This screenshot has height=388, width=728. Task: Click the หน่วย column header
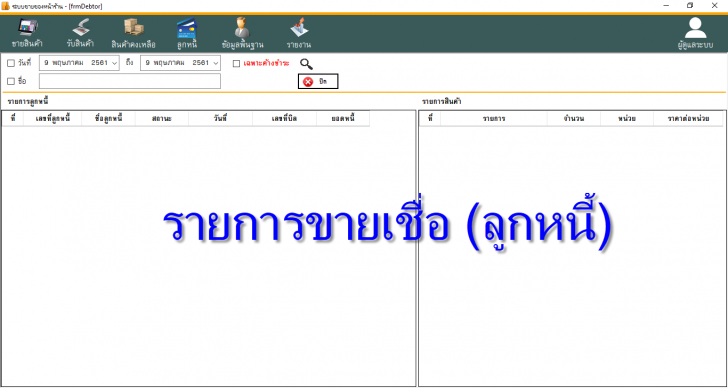[x=627, y=118]
